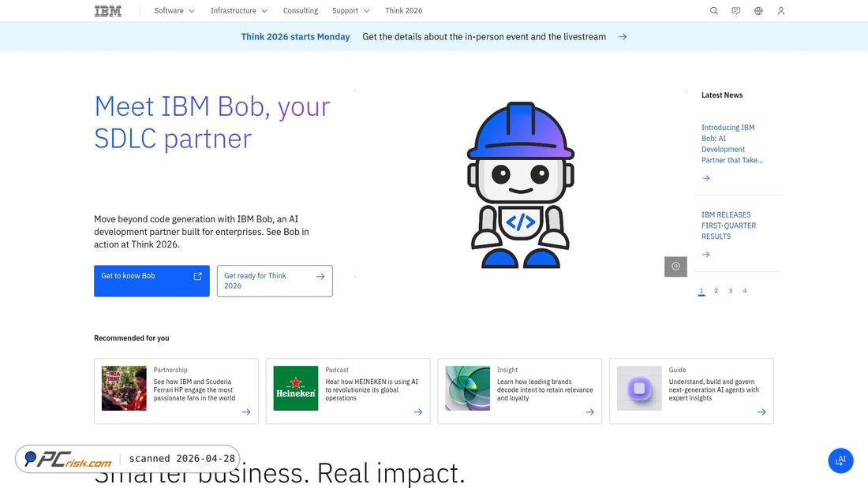Open the search magnifier icon
The height and width of the screenshot is (488, 868).
click(714, 11)
